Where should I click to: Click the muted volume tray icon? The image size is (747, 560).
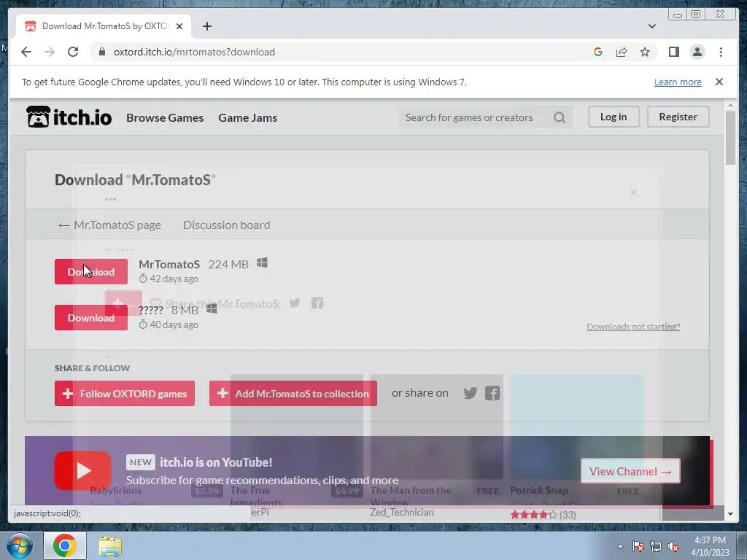(673, 546)
